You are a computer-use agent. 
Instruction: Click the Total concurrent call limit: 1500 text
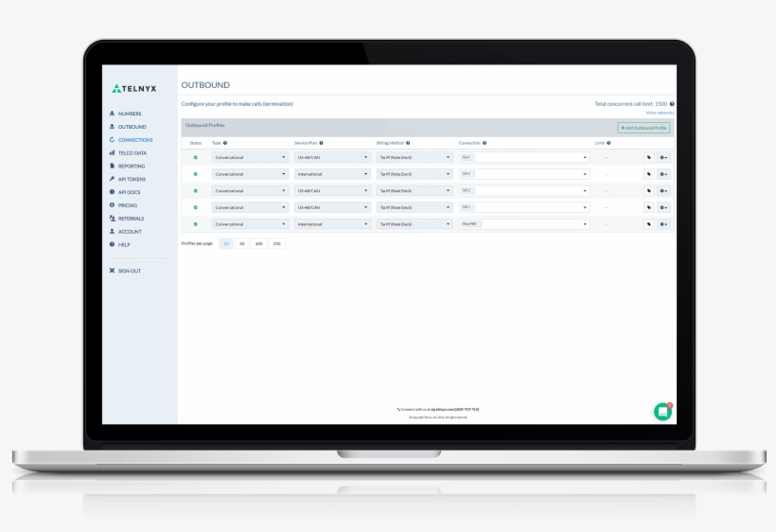(x=630, y=104)
